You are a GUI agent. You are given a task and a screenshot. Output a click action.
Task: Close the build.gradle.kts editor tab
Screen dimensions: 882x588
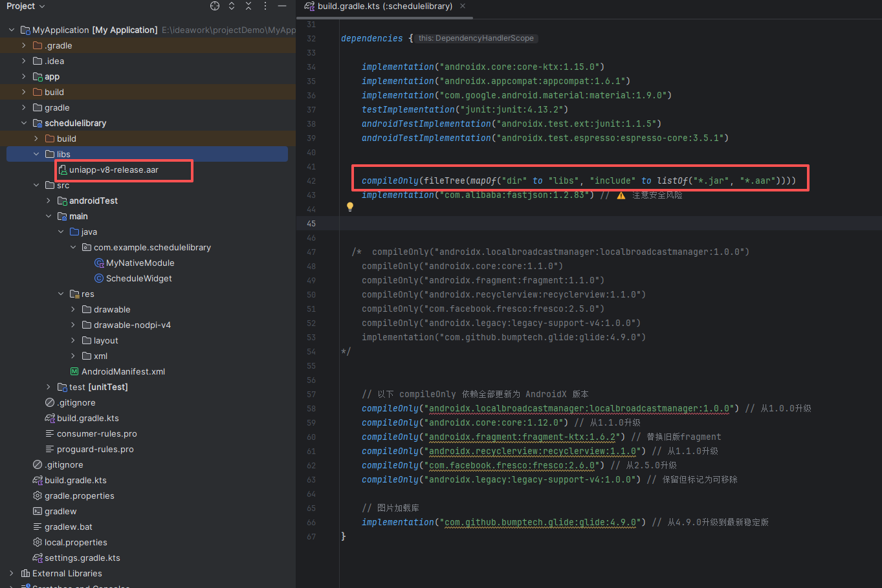click(x=463, y=6)
